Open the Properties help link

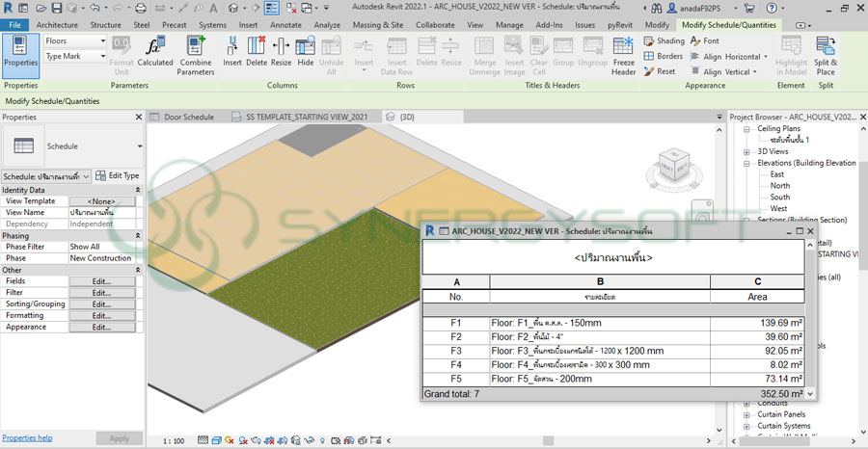27,437
